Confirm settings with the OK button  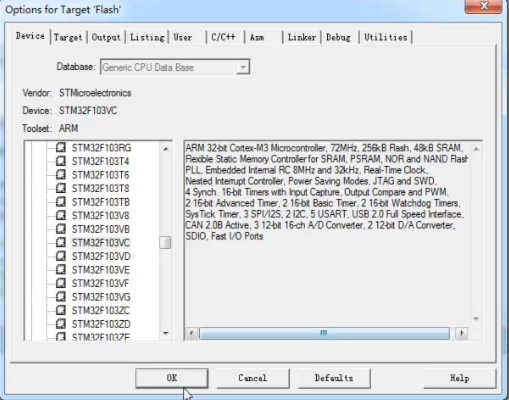tap(172, 378)
